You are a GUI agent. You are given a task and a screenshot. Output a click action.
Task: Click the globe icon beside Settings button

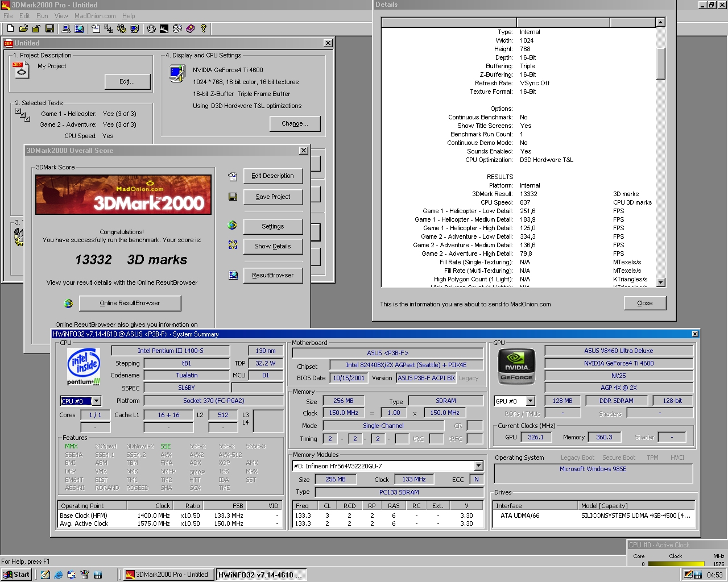[x=232, y=225]
